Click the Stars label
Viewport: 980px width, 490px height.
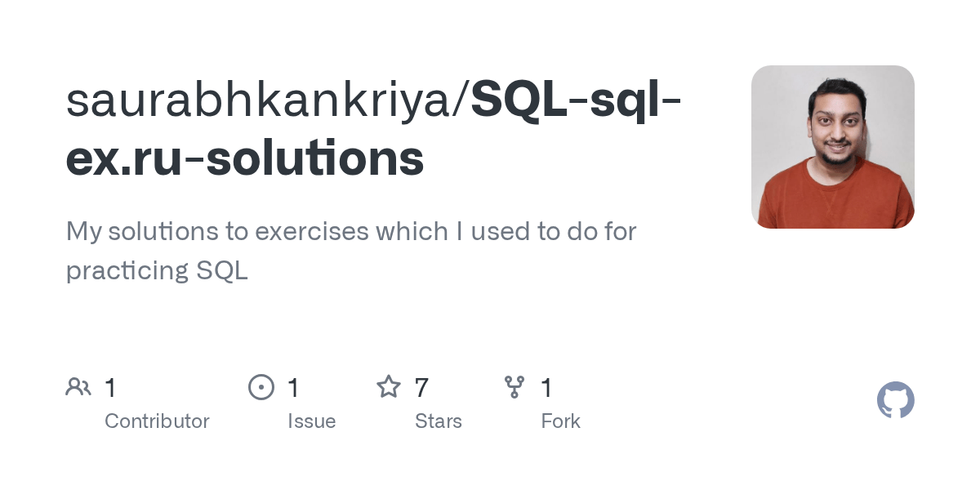pos(439,421)
